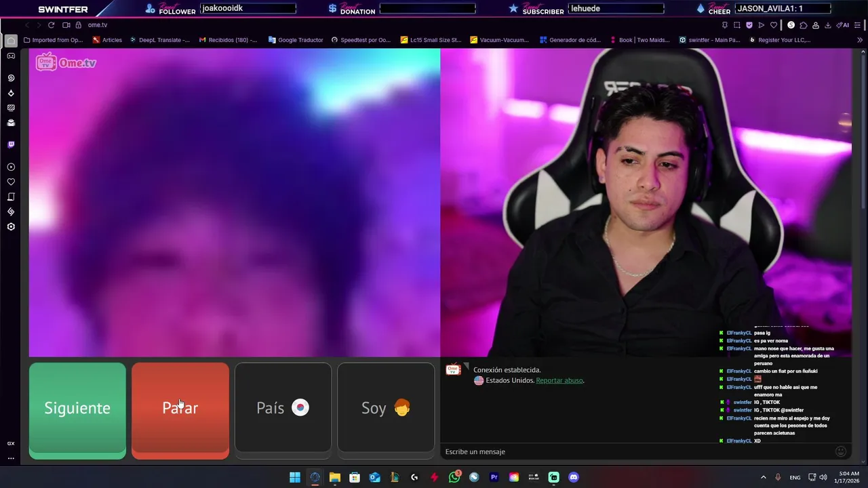Open GX Control in the sidebar
868x488 pixels.
pos(11,78)
